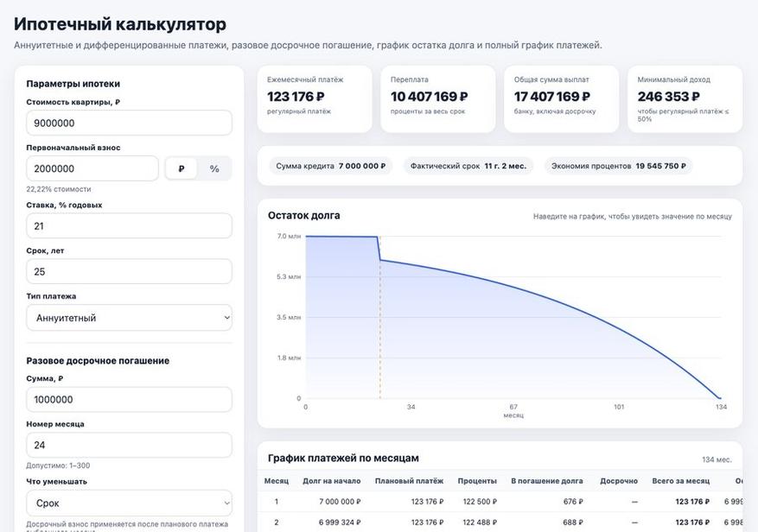Click the '688 ₽' principal cell
Viewport: 758px width, 532px height.
[x=573, y=522]
